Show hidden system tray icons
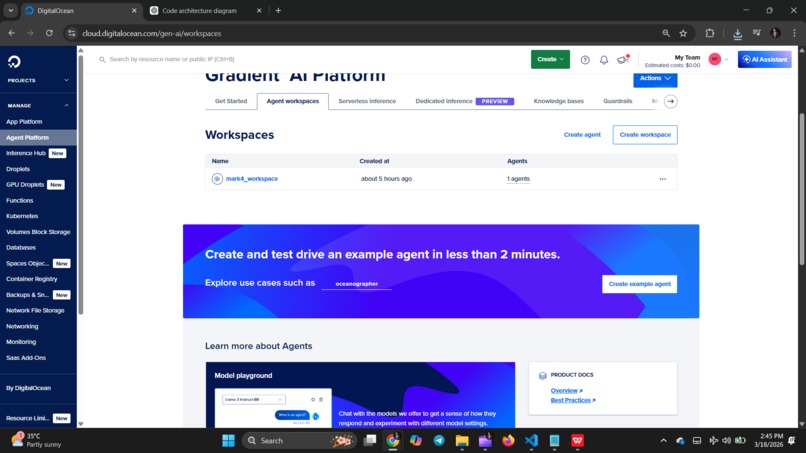This screenshot has width=806, height=453. [x=664, y=441]
